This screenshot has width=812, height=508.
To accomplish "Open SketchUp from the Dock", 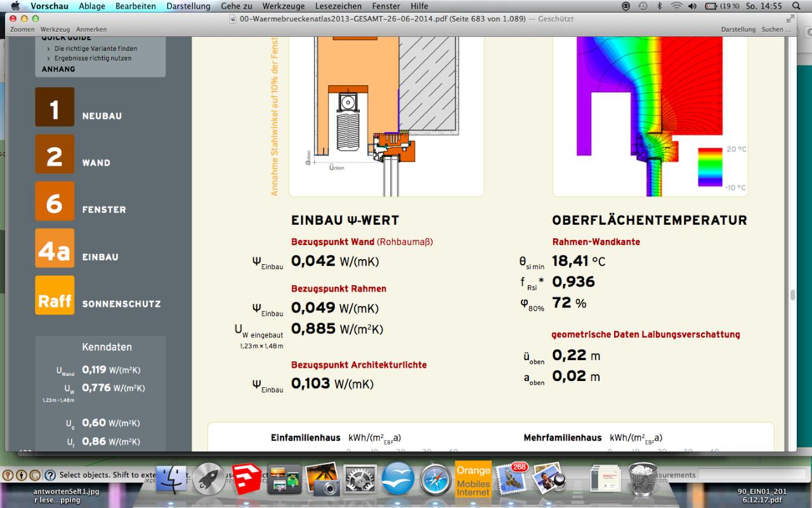I will 247,479.
